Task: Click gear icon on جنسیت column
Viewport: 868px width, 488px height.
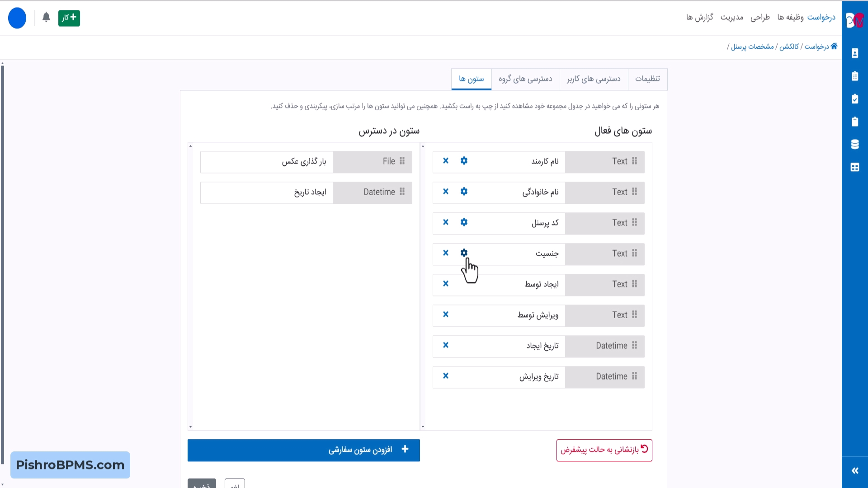Action: tap(464, 253)
